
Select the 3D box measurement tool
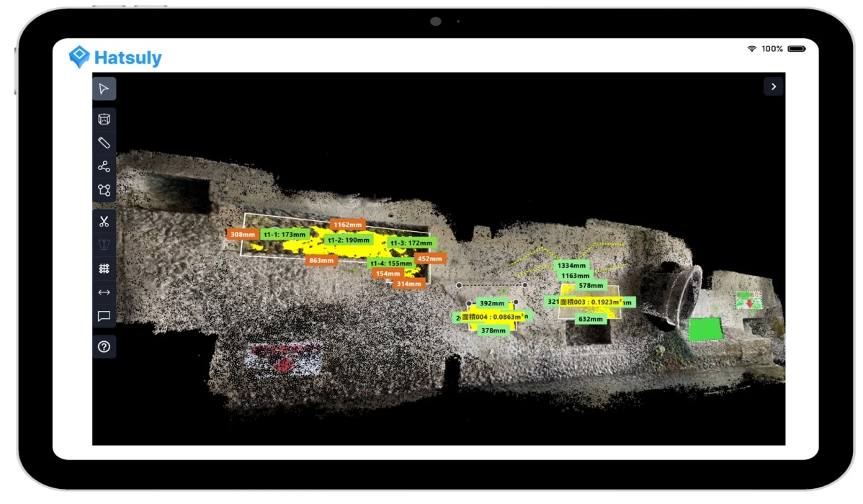(104, 118)
